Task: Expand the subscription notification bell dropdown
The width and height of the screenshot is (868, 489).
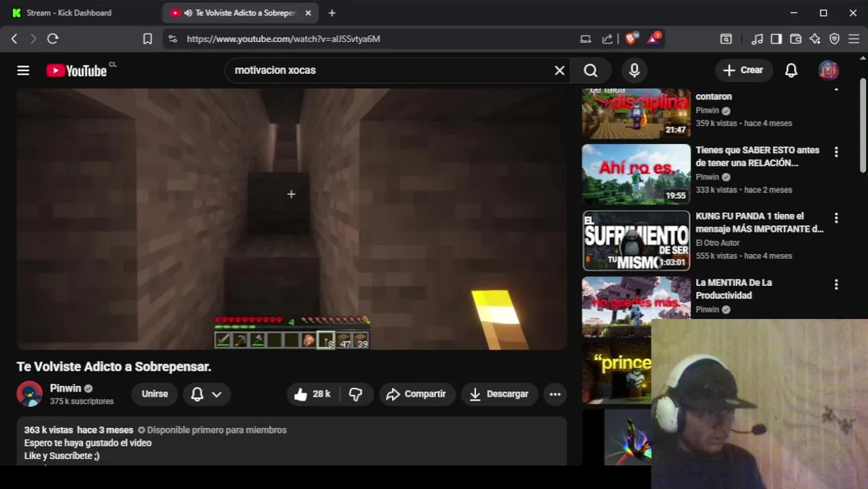Action: click(x=206, y=394)
